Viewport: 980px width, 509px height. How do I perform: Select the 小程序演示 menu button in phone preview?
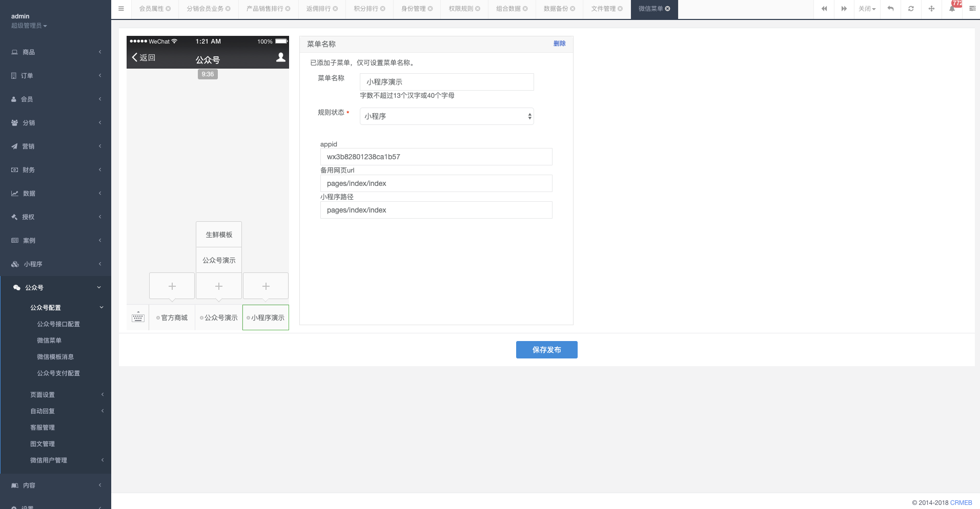265,317
